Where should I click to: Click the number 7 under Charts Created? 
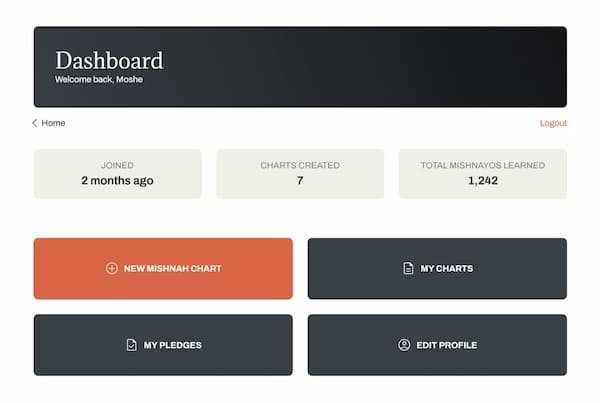coord(300,180)
